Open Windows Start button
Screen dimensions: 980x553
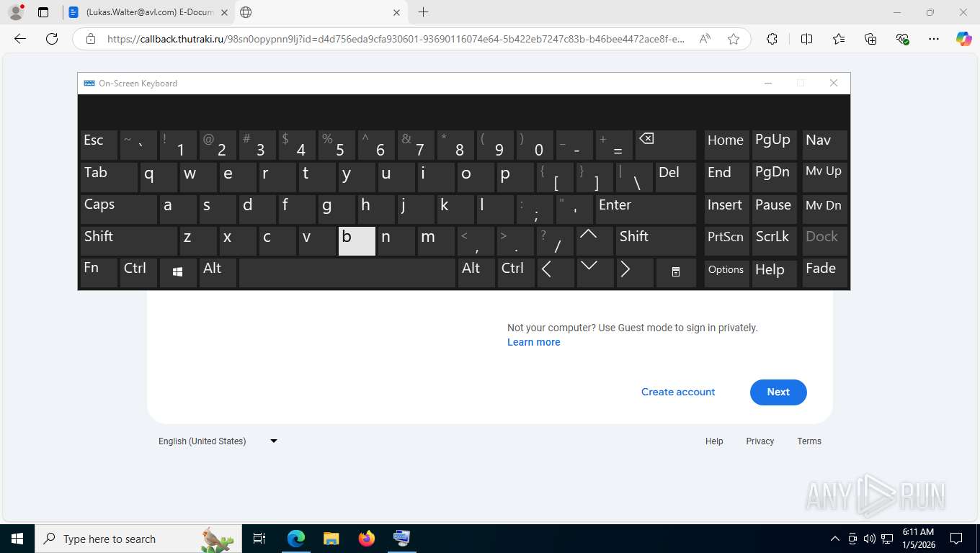[17, 539]
